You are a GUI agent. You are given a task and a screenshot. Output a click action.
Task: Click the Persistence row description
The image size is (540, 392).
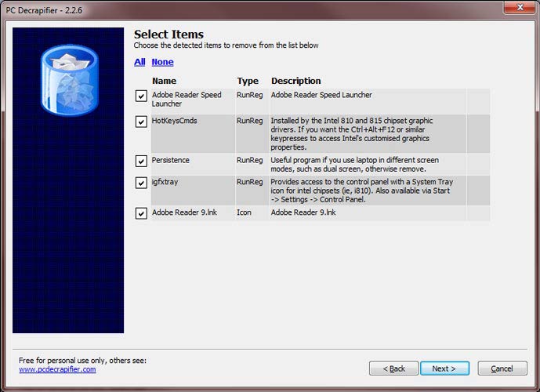point(354,165)
